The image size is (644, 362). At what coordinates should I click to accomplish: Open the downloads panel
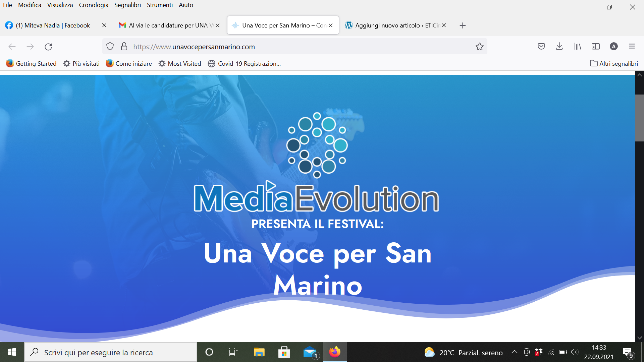[x=559, y=47]
